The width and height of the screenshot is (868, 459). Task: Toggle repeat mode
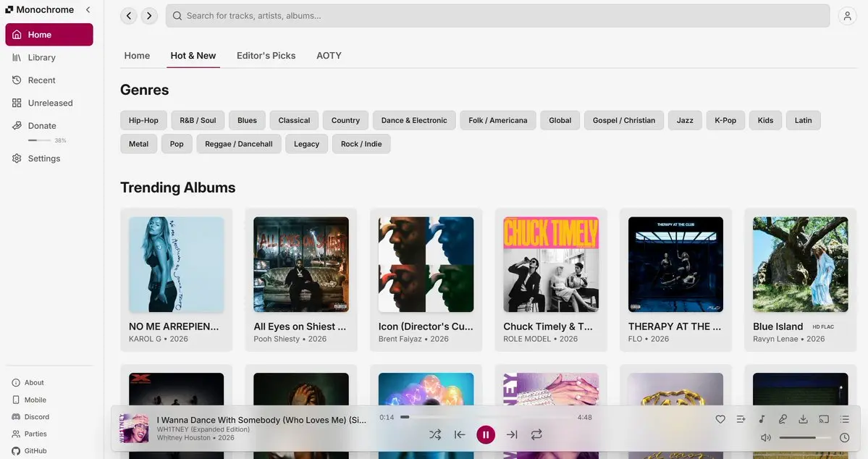(x=536, y=434)
